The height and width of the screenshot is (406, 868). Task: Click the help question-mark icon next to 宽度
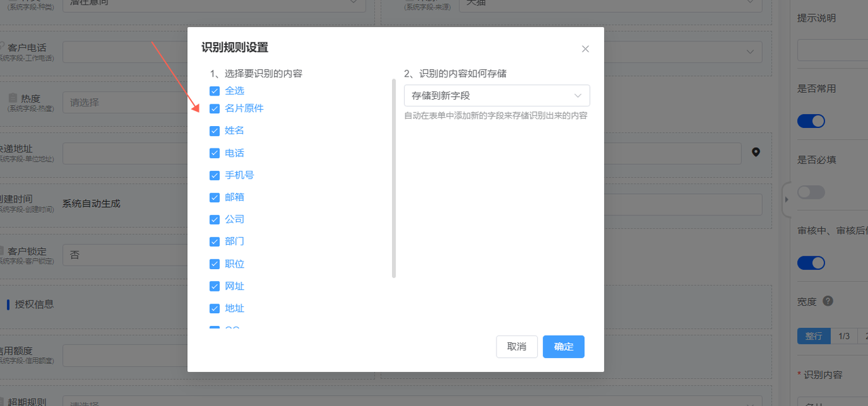[x=827, y=302]
